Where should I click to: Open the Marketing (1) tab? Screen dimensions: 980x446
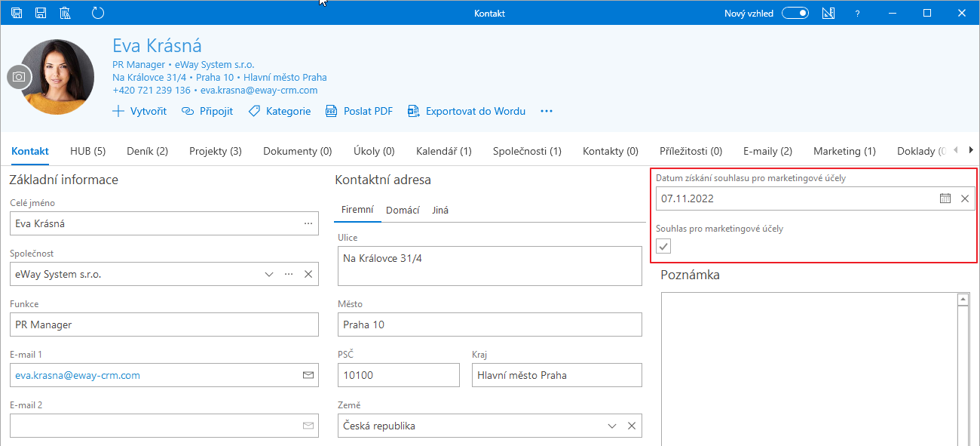coord(844,151)
